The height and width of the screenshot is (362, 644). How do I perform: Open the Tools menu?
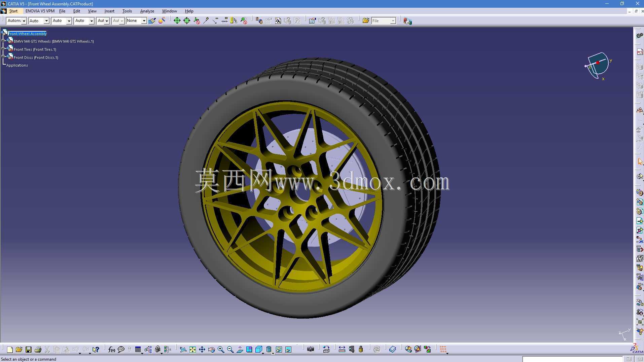[127, 11]
